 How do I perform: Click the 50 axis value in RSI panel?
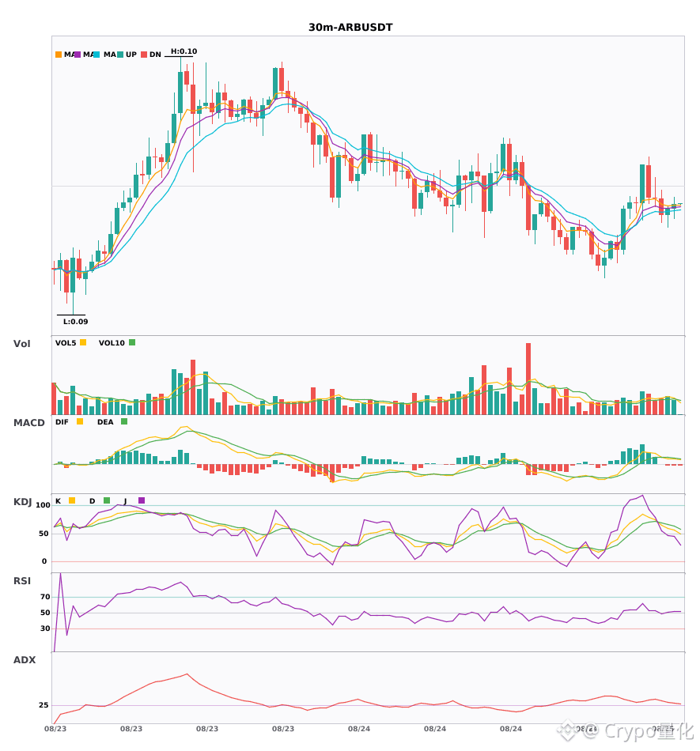coord(46,613)
